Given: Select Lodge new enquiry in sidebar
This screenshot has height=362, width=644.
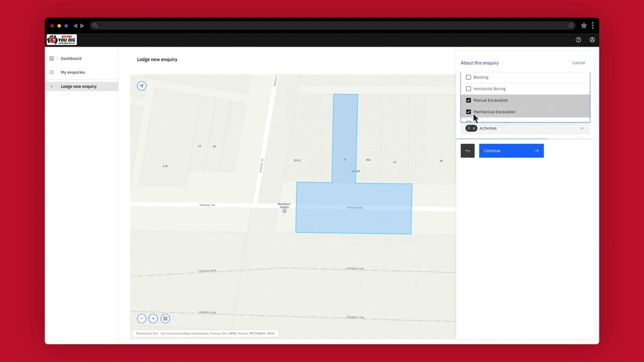Looking at the screenshot, I should [x=82, y=86].
